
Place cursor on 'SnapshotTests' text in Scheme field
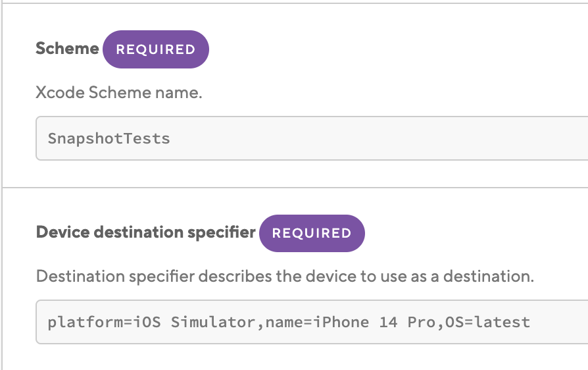click(x=109, y=138)
